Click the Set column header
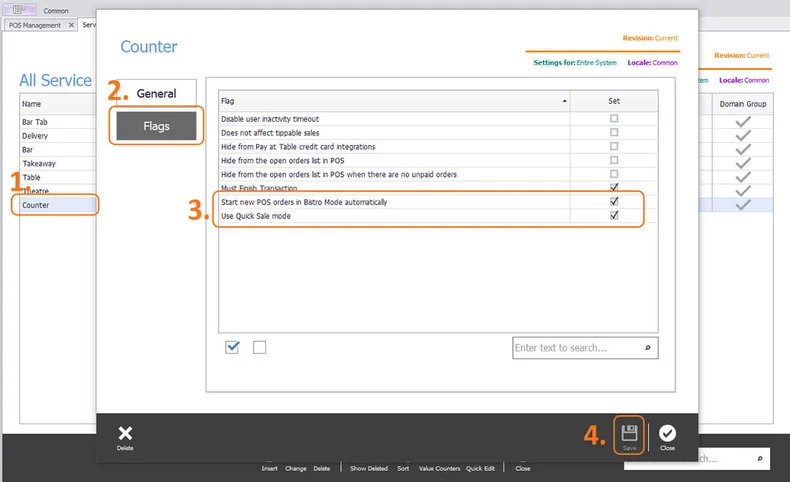 [614, 101]
